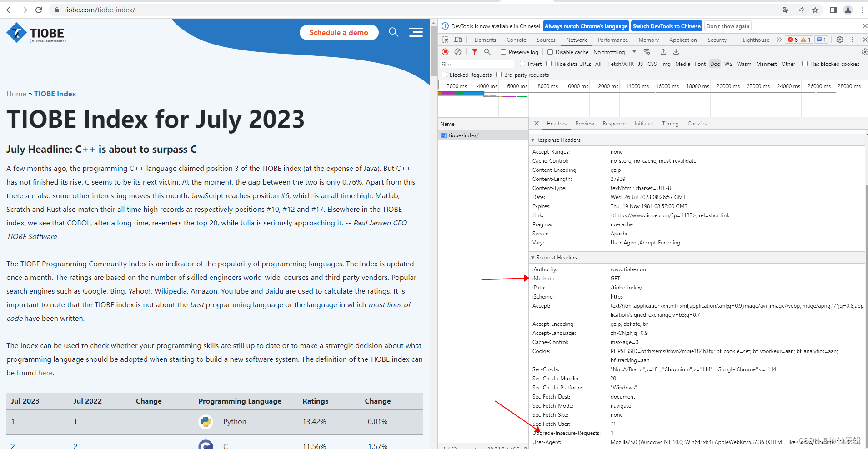Click the TIOBE logo
The height and width of the screenshot is (449, 868).
coord(36,33)
